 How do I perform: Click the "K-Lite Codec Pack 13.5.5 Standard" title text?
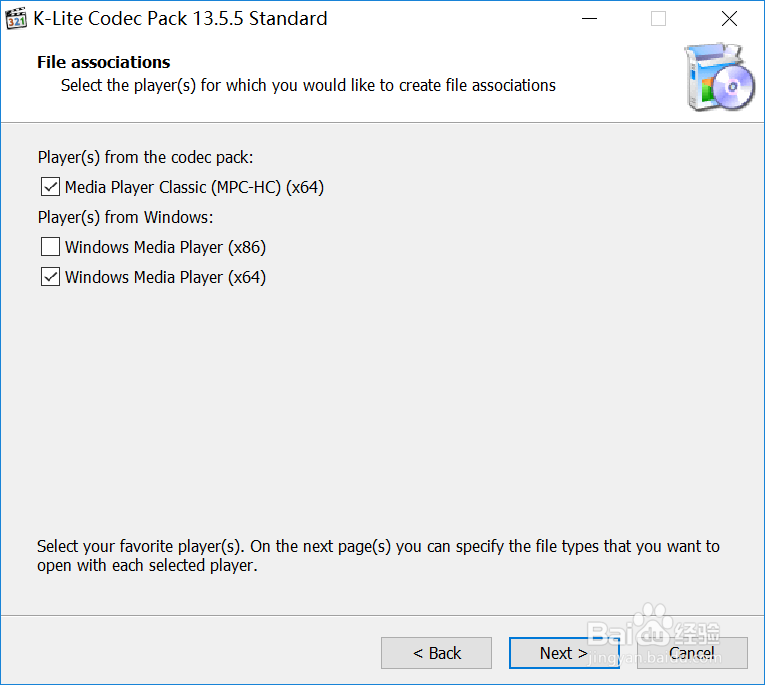pos(180,18)
